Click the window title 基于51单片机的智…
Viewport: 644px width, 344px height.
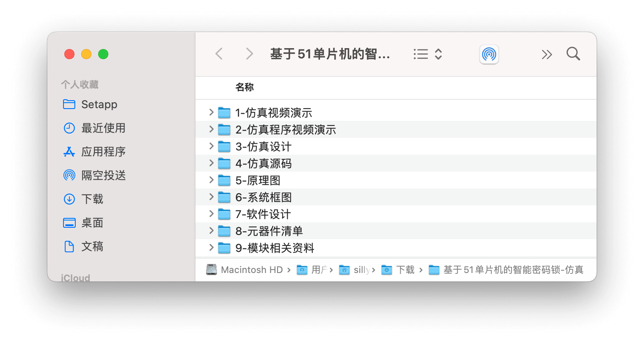point(330,54)
